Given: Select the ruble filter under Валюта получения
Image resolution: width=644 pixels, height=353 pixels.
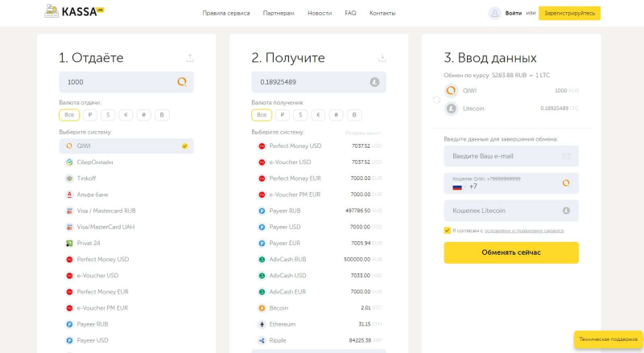Looking at the screenshot, I should [x=283, y=115].
